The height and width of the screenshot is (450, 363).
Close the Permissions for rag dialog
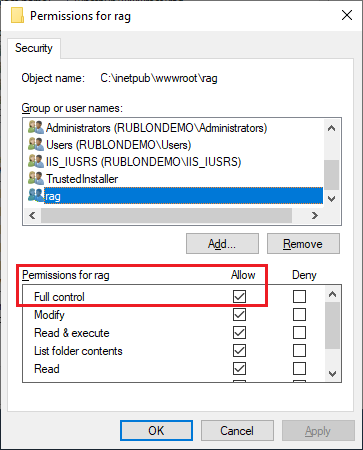tap(347, 15)
